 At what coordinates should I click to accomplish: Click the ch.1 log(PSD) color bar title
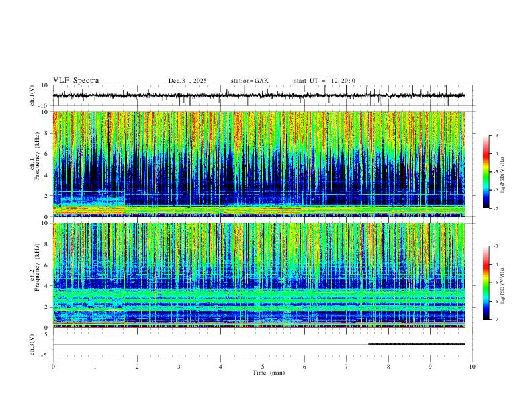pos(503,175)
